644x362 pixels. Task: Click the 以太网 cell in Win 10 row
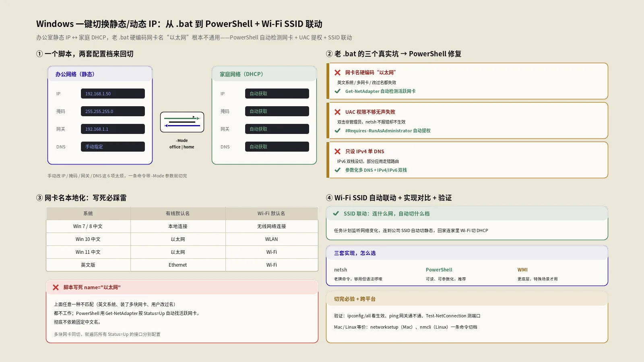(178, 239)
